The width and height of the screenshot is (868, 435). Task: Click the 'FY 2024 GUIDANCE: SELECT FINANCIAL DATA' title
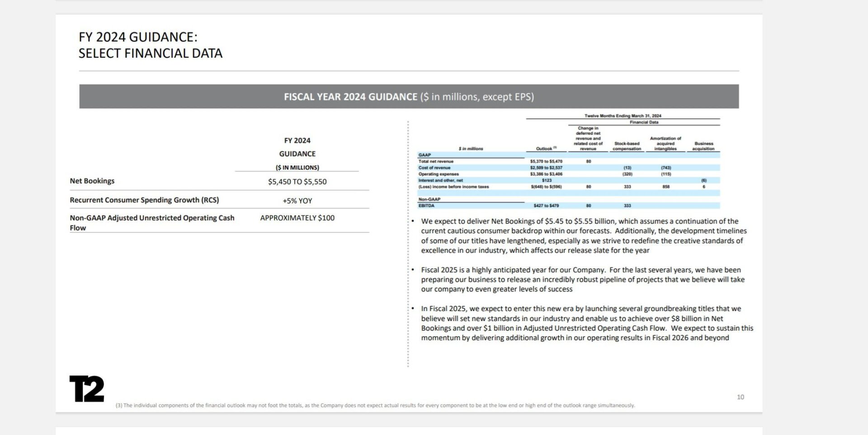[151, 45]
